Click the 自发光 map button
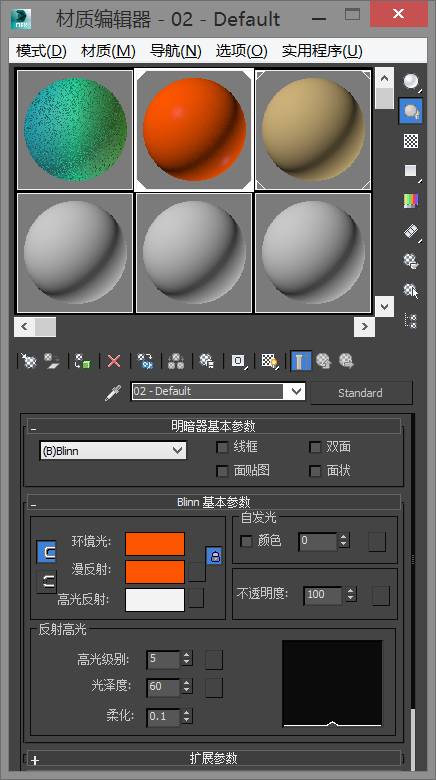This screenshot has height=780, width=436. tap(377, 542)
